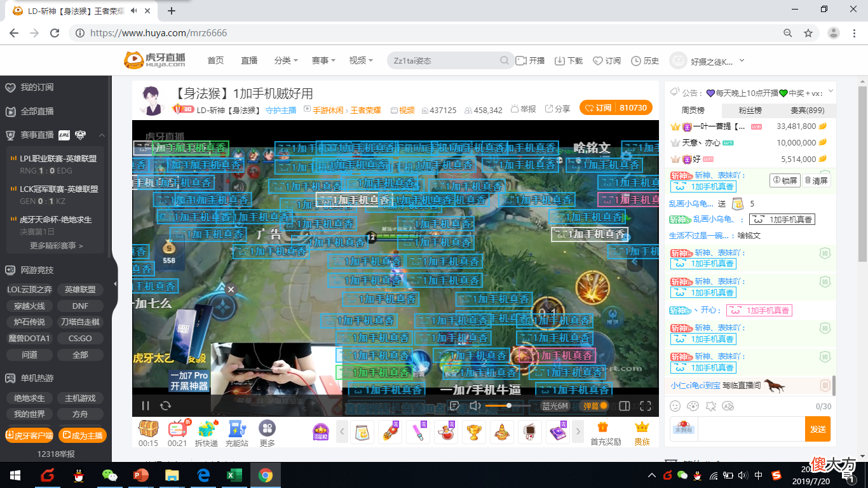This screenshot has width=868, height=488.
Task: Open the 拆快递 gift box icon
Action: pos(207,430)
